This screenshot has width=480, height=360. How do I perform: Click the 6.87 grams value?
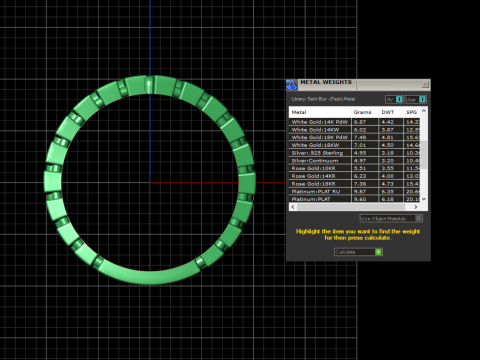360,122
